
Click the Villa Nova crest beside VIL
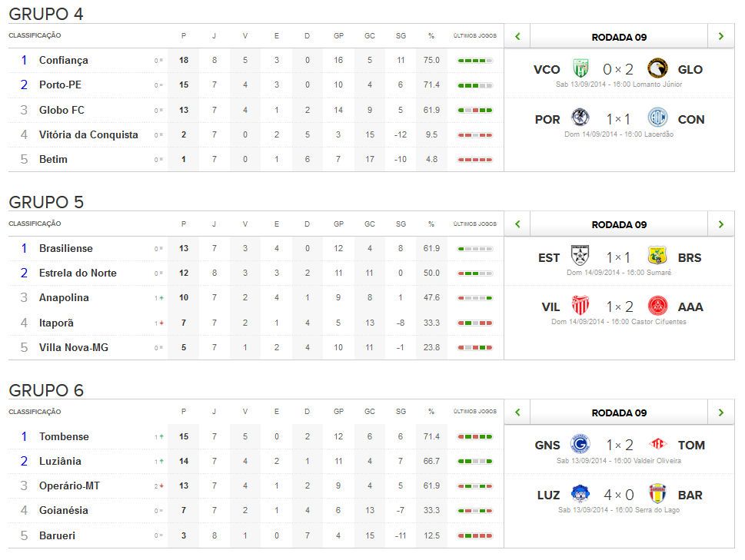point(579,307)
